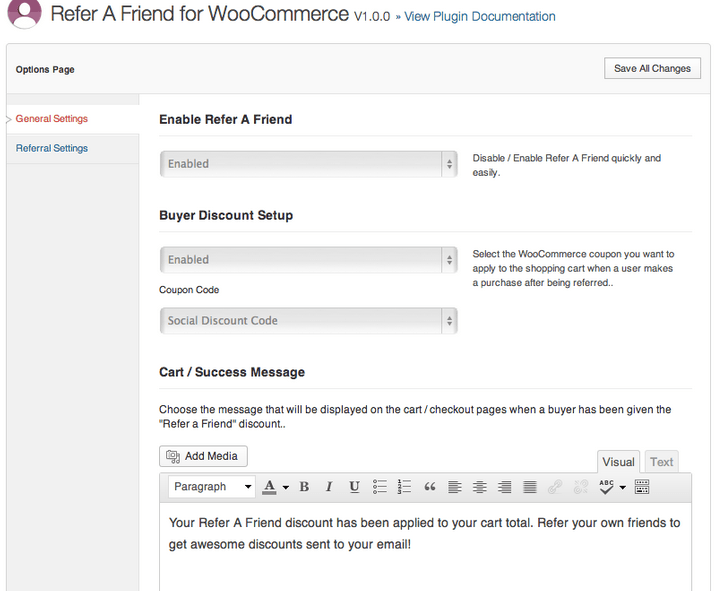Insert an unordered bullet list
This screenshot has height=591, width=715.
point(379,487)
